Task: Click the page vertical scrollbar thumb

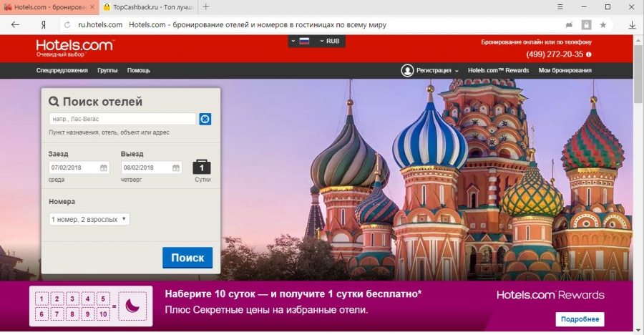Action: click(638, 74)
